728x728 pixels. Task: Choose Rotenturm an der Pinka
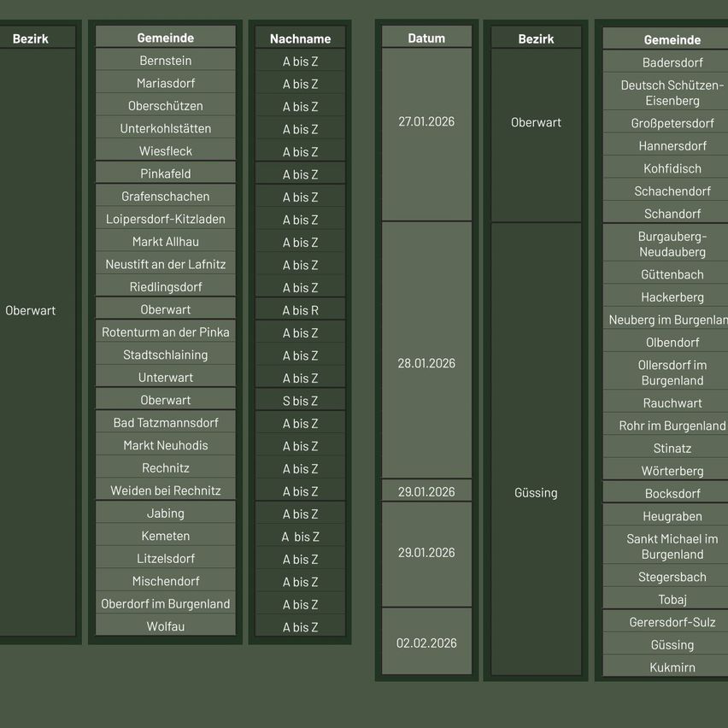(165, 332)
